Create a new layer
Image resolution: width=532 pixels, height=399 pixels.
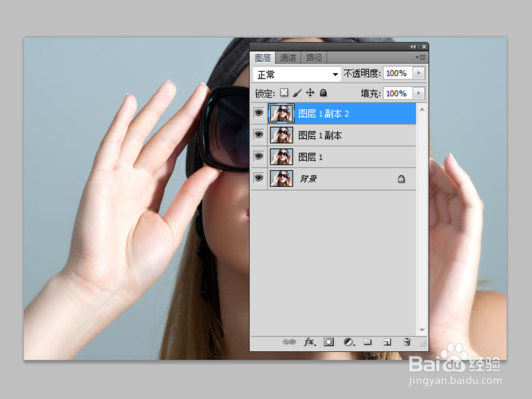click(387, 342)
